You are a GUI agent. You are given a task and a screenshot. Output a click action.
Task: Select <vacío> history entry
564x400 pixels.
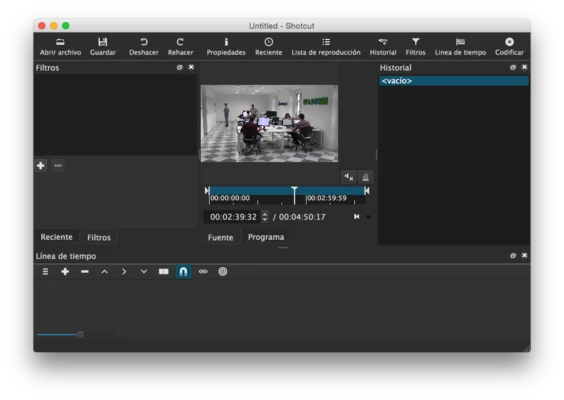coord(454,81)
